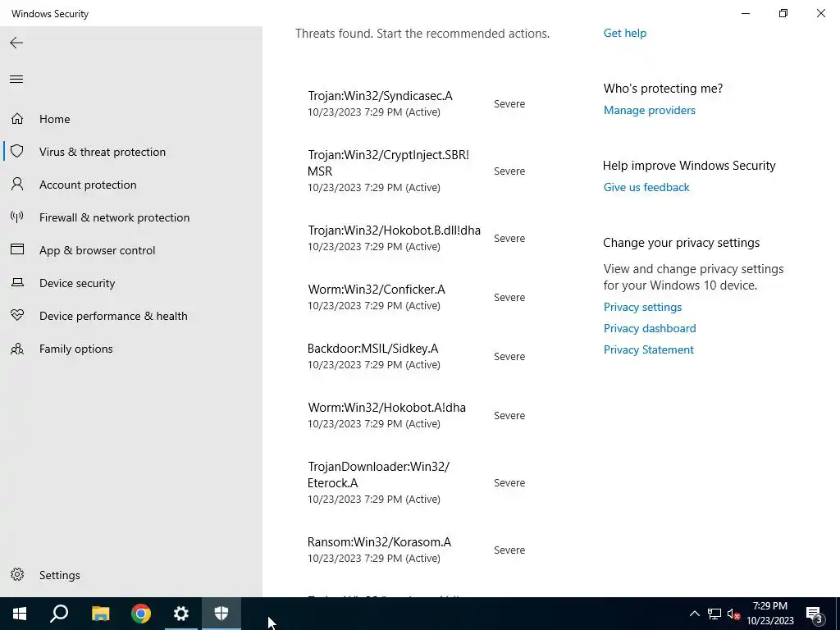Click the Family options people icon
This screenshot has height=630, width=840.
[17, 349]
